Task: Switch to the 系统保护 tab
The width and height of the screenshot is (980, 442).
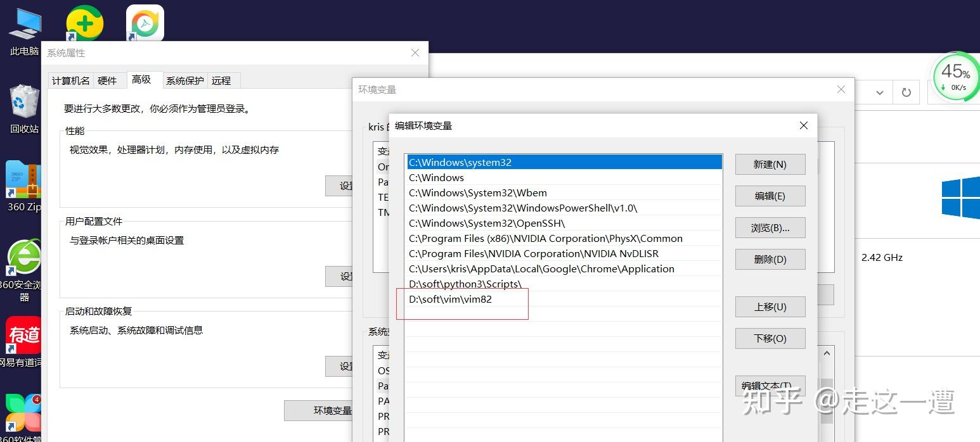Action: click(184, 80)
